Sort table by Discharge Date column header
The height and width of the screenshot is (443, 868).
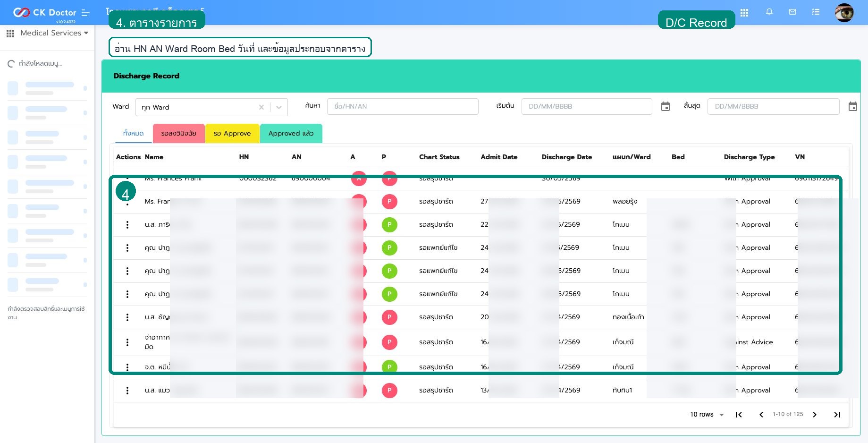[x=566, y=157]
